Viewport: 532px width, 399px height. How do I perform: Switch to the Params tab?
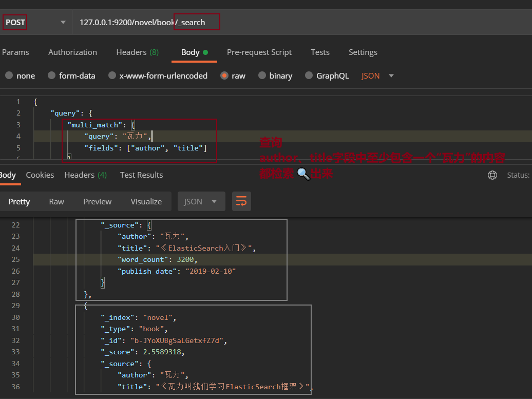pyautogui.click(x=15, y=52)
